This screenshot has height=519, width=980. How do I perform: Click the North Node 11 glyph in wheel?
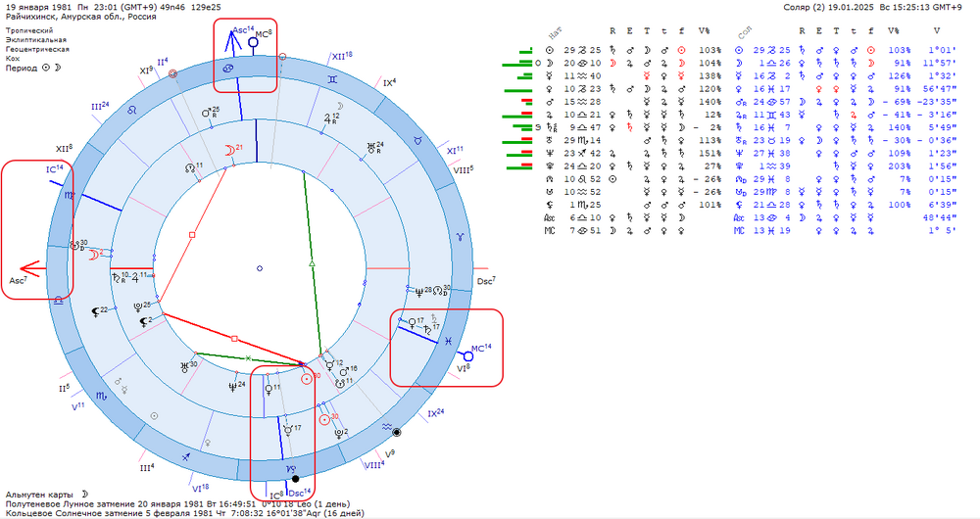(193, 167)
